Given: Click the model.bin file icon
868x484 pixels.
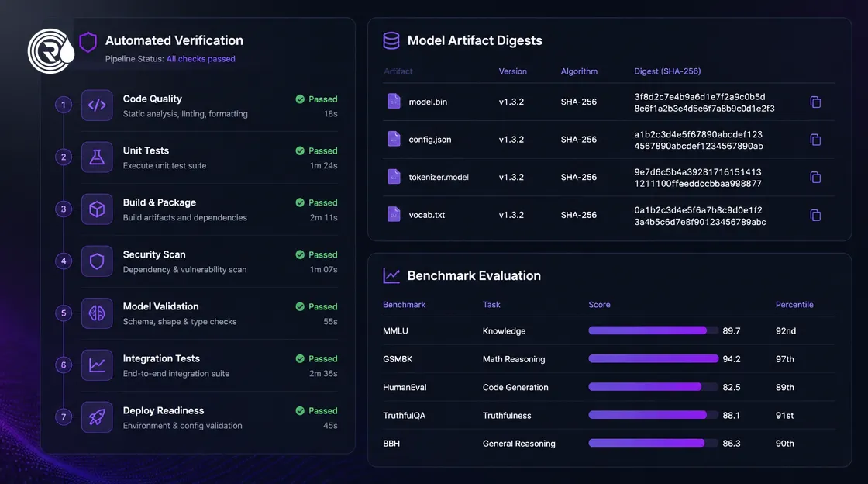Looking at the screenshot, I should coord(394,101).
